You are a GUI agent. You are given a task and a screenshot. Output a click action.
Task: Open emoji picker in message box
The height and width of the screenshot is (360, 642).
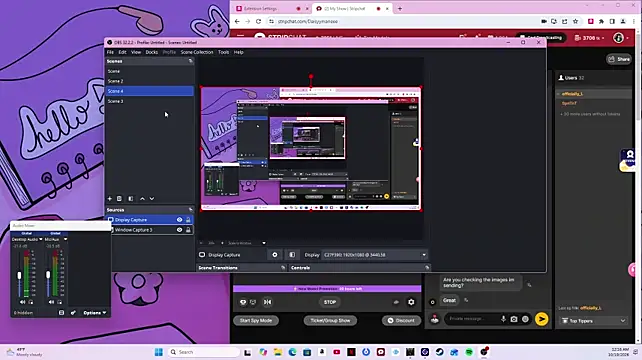click(x=525, y=319)
